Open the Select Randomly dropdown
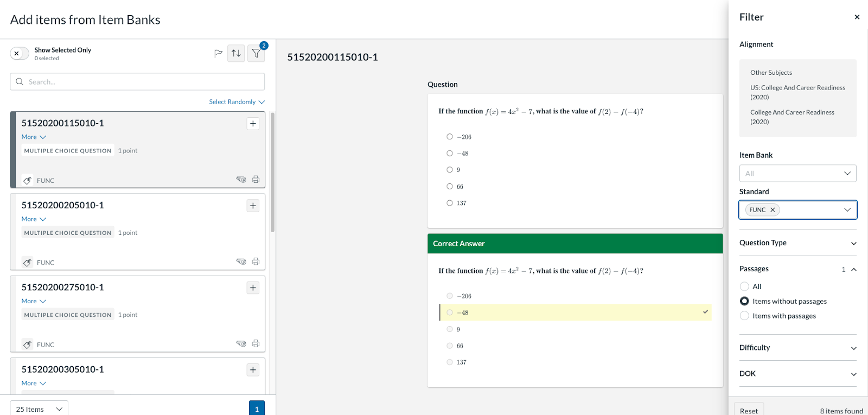This screenshot has height=415, width=868. coord(237,102)
